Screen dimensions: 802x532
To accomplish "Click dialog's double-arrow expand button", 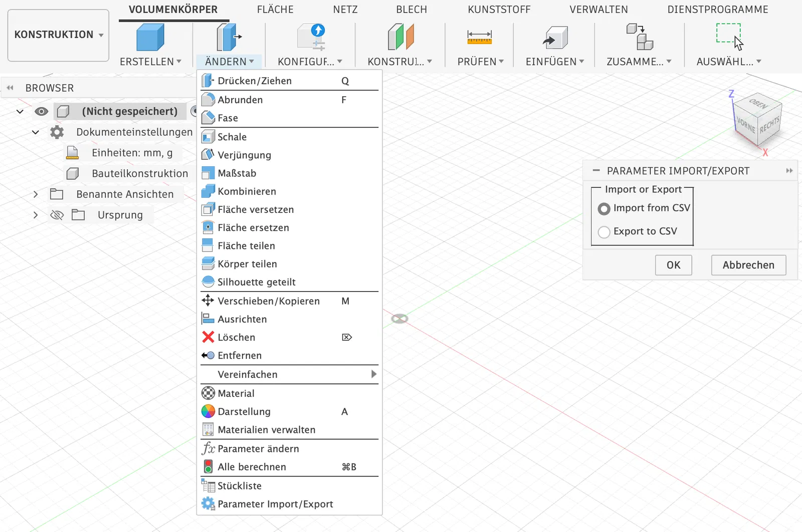I will [789, 171].
